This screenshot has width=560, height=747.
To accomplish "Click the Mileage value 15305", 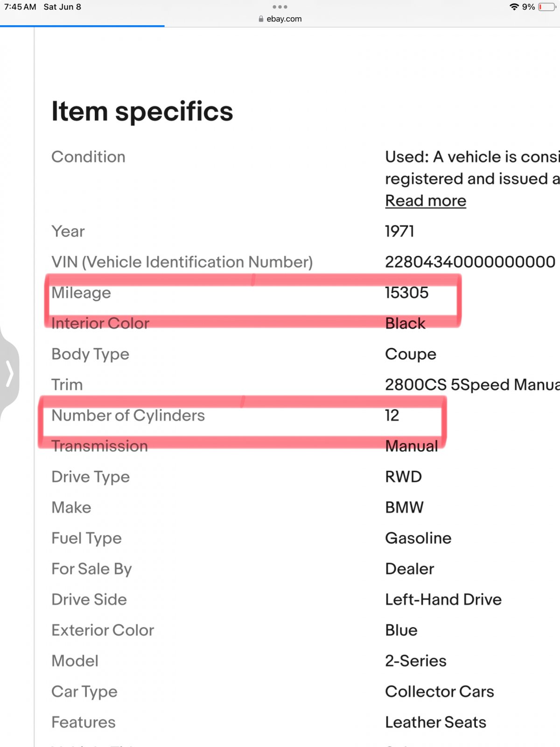I will [x=406, y=293].
